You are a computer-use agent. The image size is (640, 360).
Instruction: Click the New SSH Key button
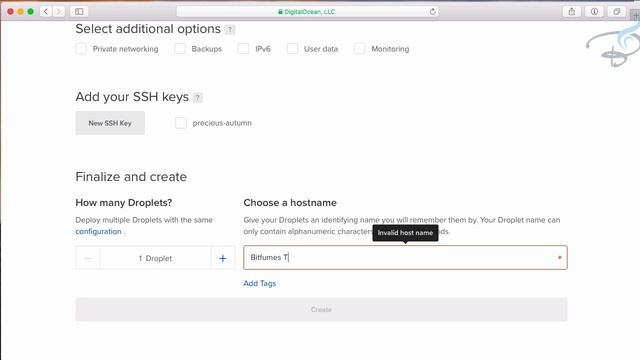(110, 123)
